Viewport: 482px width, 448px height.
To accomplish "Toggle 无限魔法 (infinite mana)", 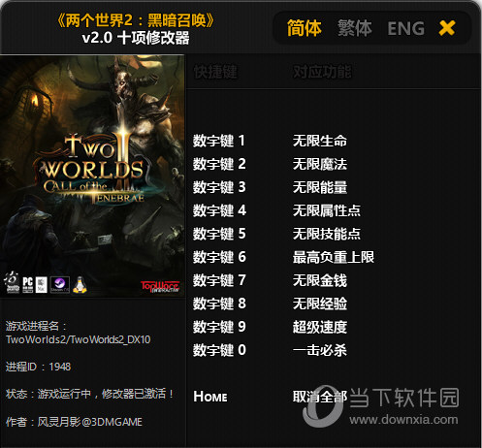I will (x=320, y=164).
